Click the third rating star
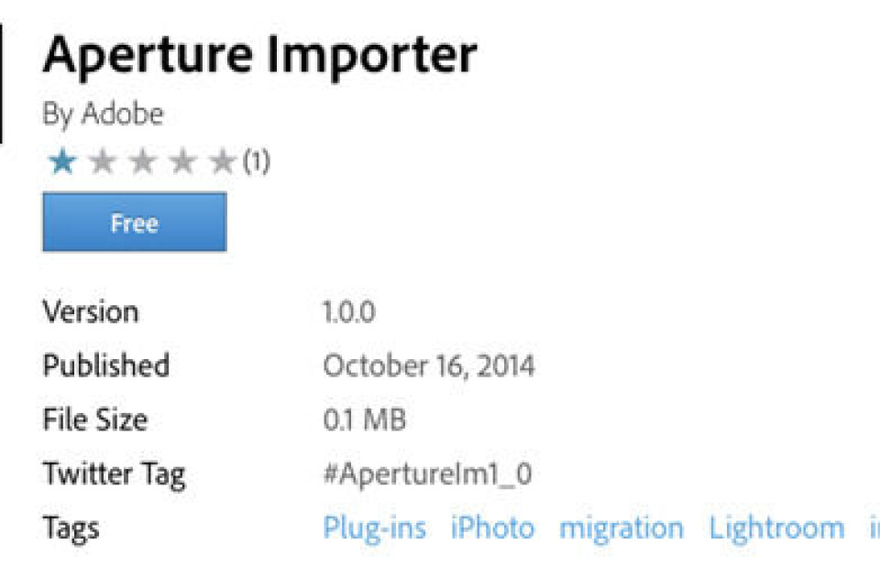This screenshot has width=880, height=588. tap(142, 163)
